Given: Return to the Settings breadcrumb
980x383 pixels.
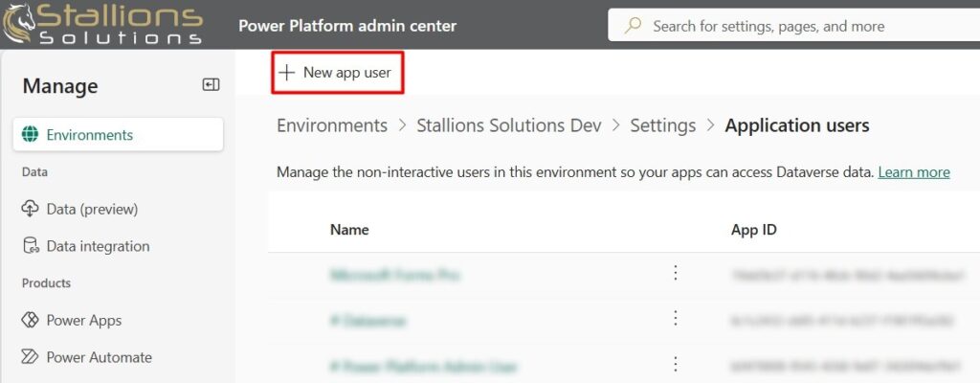Looking at the screenshot, I should [x=662, y=125].
